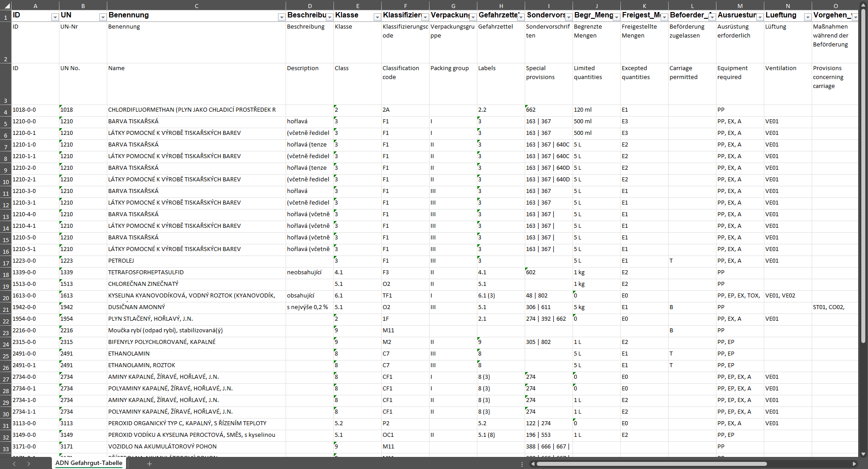The image size is (868, 469).
Task: Select row 17 header
Action: 6,263
